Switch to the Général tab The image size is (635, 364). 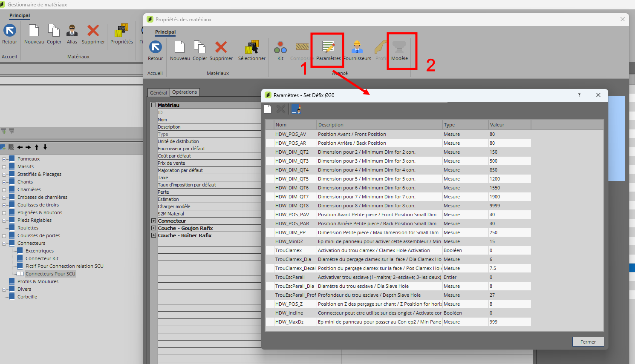pos(159,92)
